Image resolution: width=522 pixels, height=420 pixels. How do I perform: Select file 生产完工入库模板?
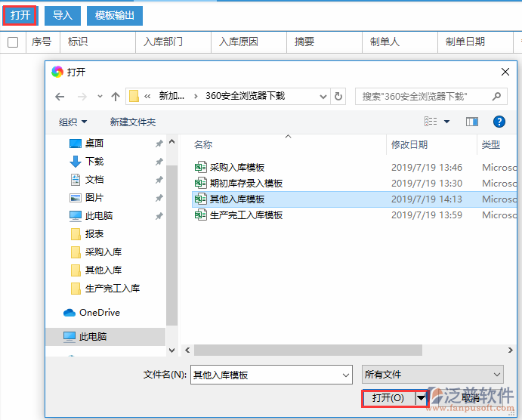click(246, 215)
